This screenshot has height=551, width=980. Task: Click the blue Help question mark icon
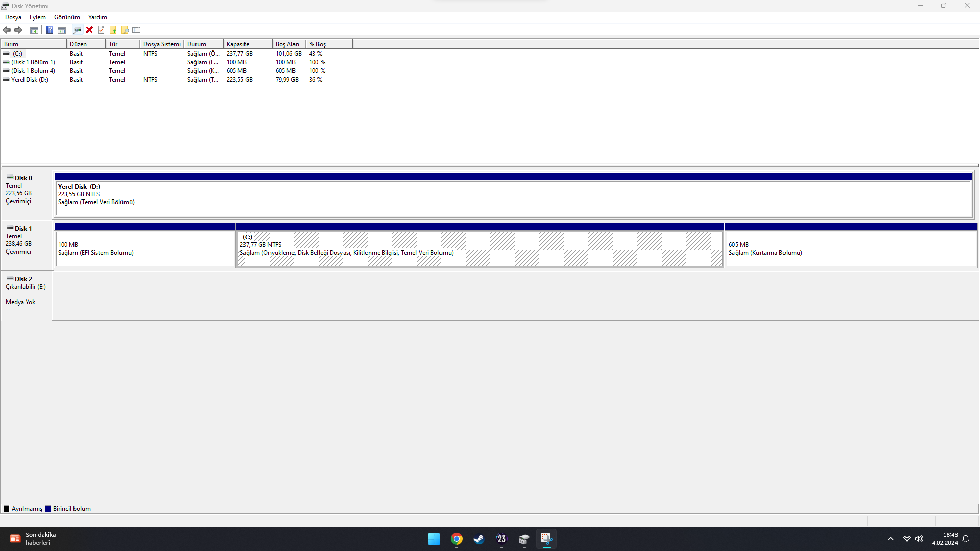click(x=50, y=30)
